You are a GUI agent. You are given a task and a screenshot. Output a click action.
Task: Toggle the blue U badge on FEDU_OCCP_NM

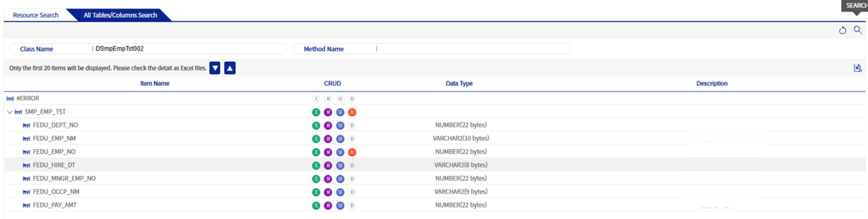click(340, 192)
